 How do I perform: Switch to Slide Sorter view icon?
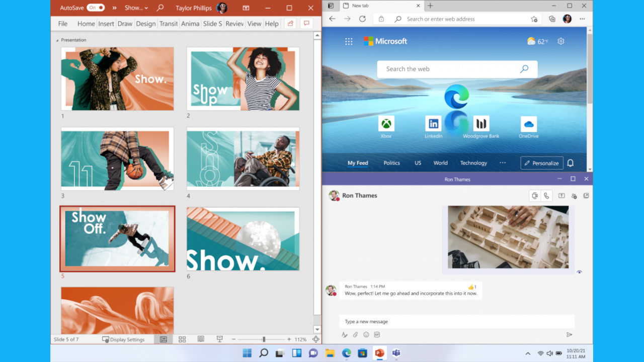182,339
